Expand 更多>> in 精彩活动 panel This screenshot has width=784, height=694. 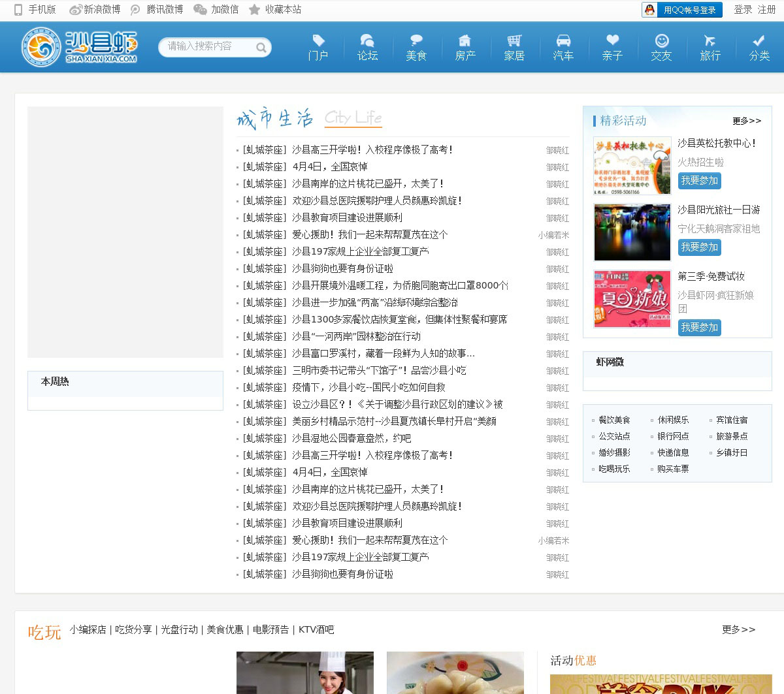(x=746, y=121)
